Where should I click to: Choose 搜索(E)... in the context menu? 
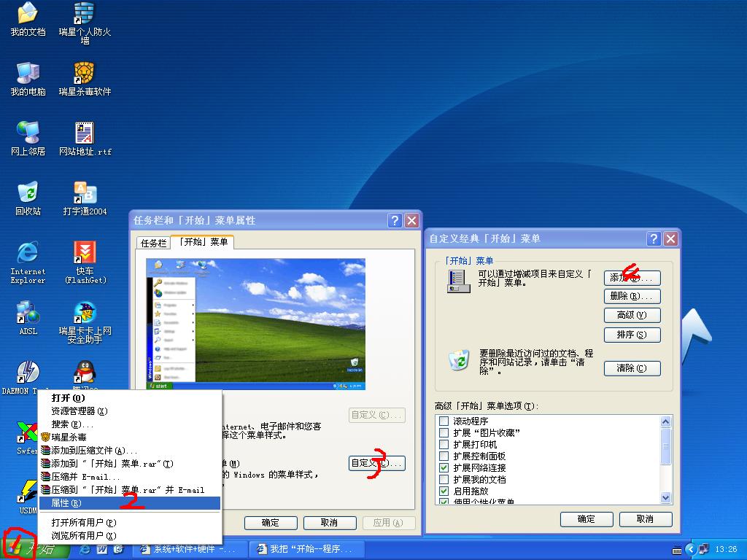(x=130, y=424)
